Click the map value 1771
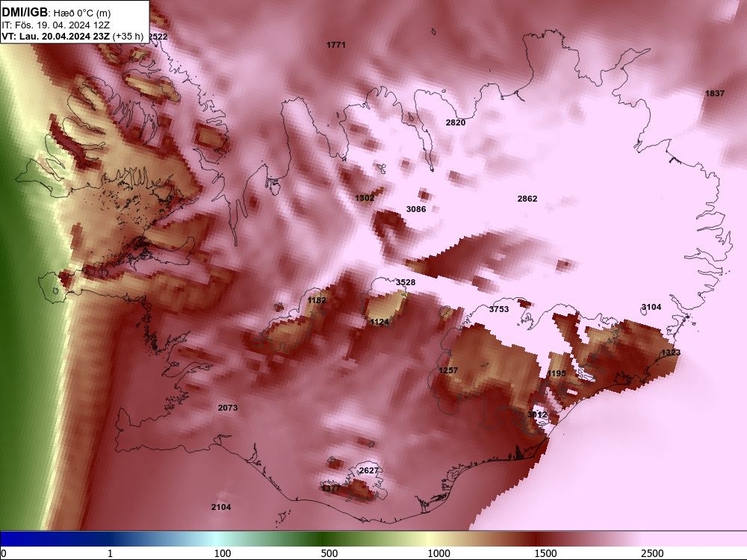747x560 pixels. point(336,45)
